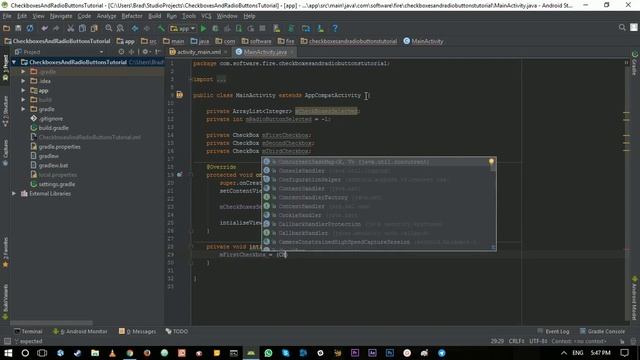Expand the External Libraries node

pyautogui.click(x=14, y=193)
